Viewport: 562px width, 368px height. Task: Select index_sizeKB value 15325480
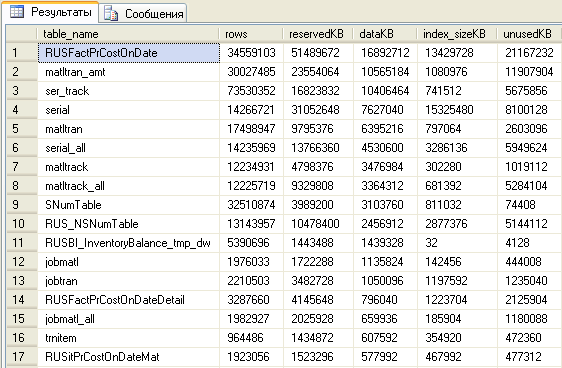tap(457, 110)
